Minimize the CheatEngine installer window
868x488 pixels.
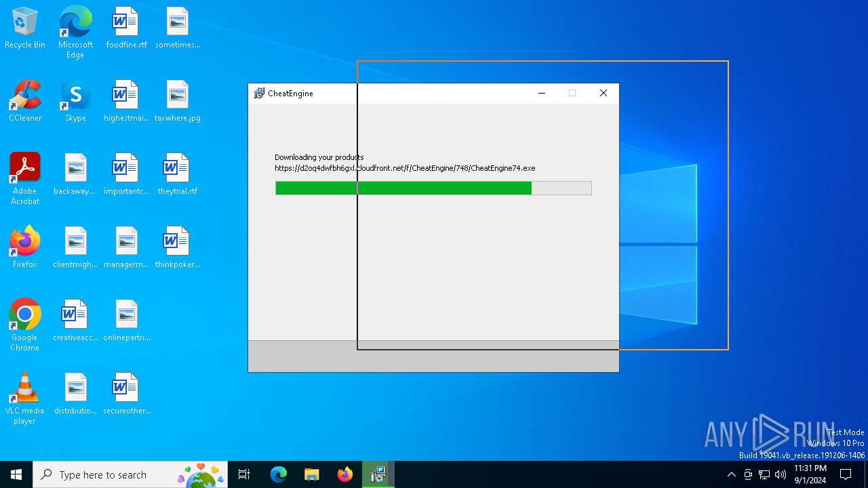(x=542, y=94)
